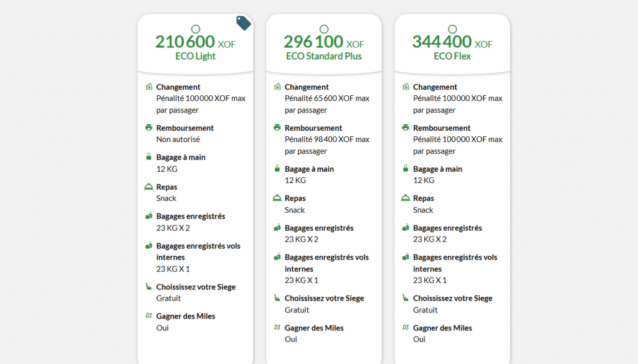Click the Bagage à main icon in ECO Flex
638x364 pixels.
(406, 169)
